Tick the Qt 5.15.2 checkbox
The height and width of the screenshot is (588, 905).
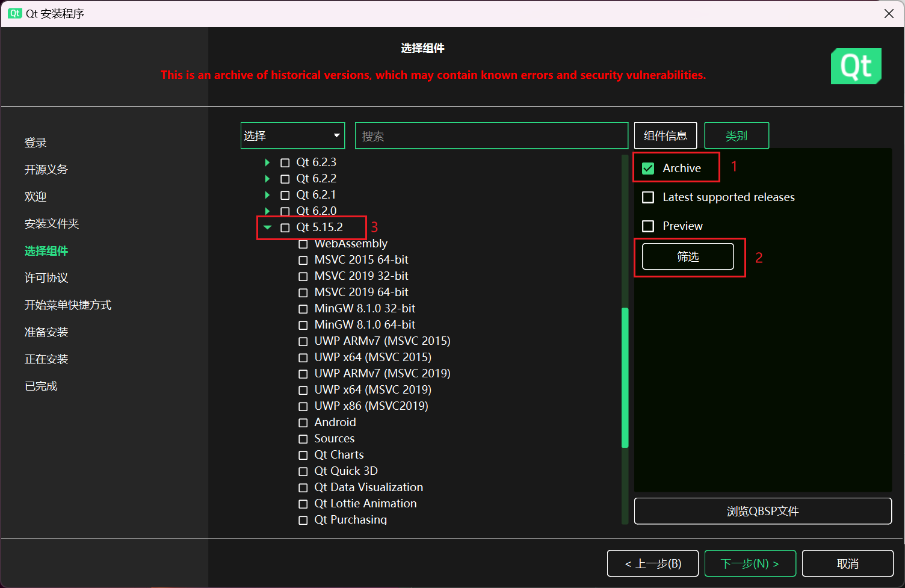coord(285,227)
